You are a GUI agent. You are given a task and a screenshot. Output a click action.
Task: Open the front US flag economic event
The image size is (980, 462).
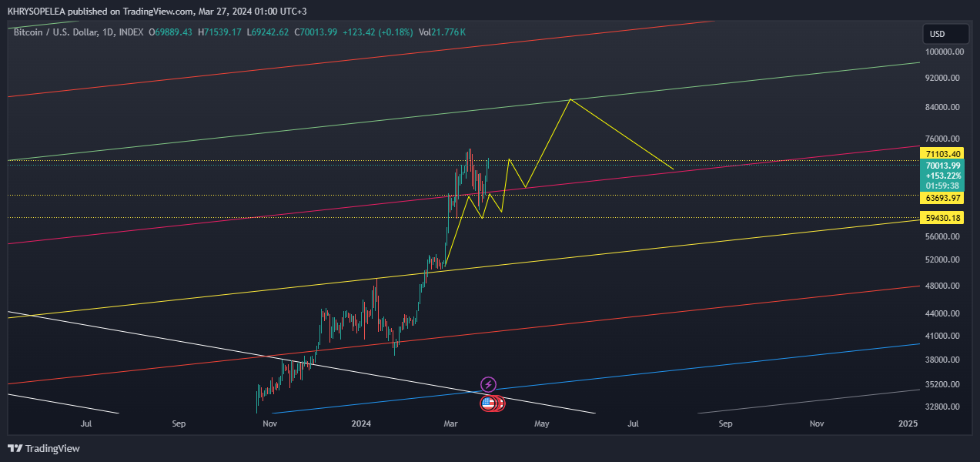488,402
